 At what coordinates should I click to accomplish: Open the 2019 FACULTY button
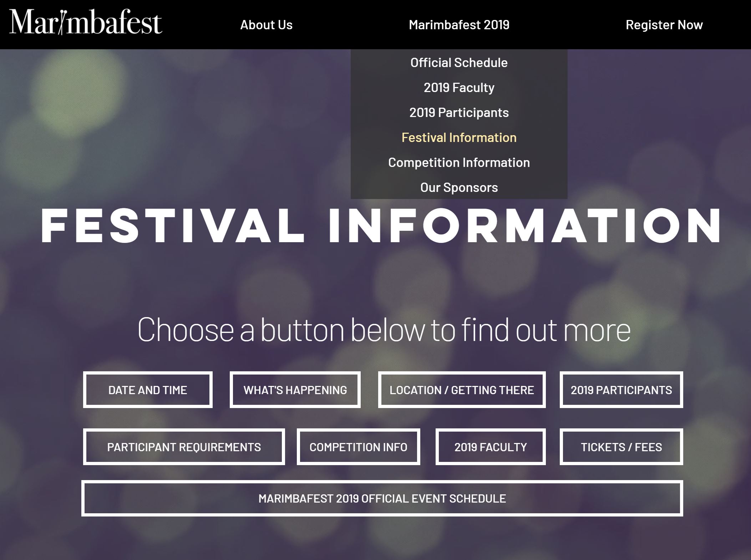click(x=491, y=447)
